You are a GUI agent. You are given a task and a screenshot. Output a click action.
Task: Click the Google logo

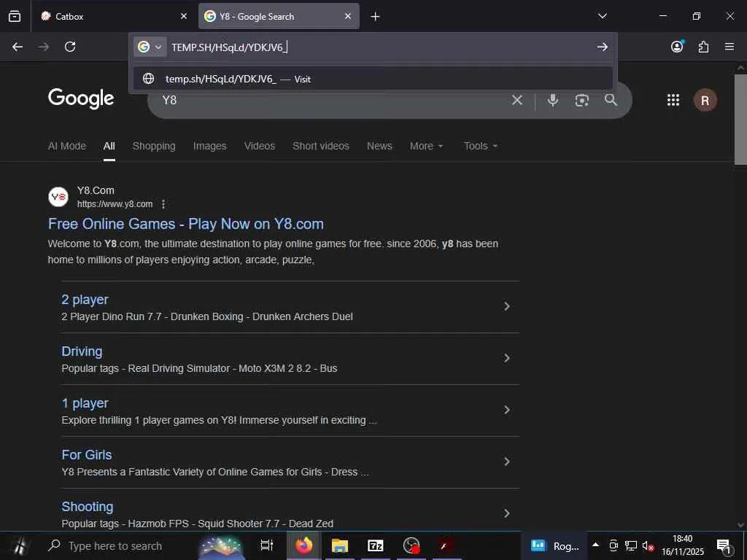click(x=81, y=98)
